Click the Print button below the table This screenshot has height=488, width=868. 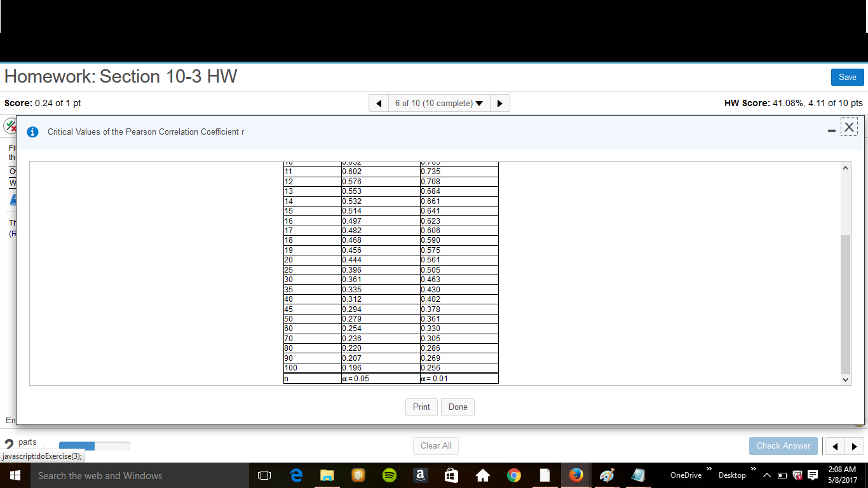tap(421, 407)
